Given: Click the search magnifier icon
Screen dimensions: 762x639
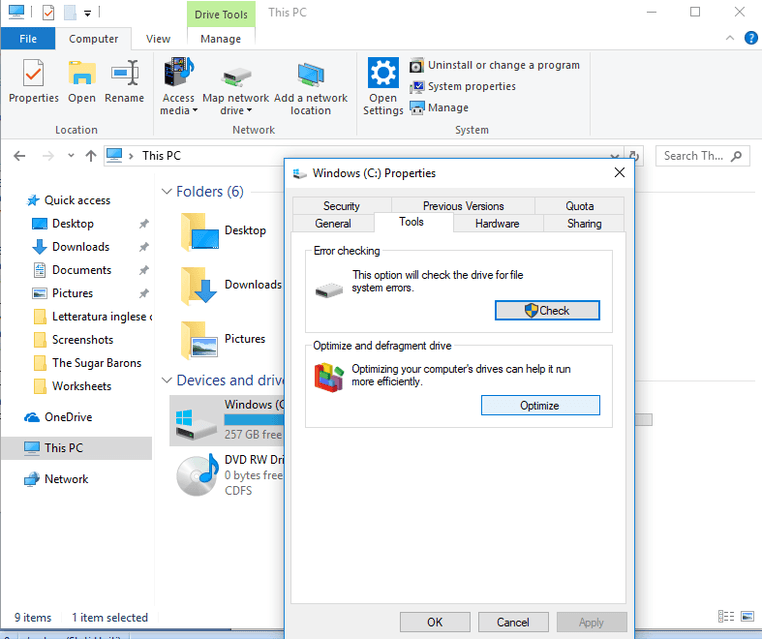Looking at the screenshot, I should [737, 156].
